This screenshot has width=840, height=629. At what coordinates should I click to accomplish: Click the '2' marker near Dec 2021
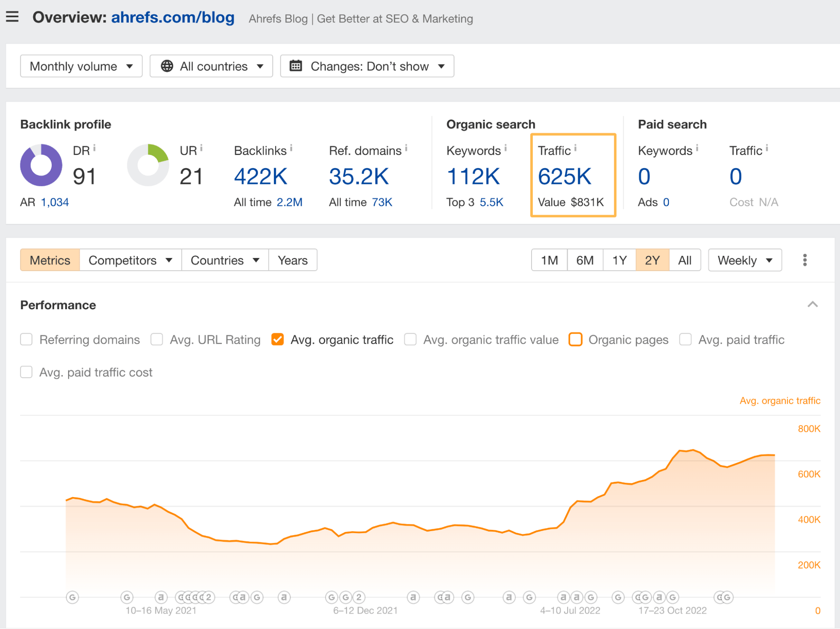(x=358, y=597)
